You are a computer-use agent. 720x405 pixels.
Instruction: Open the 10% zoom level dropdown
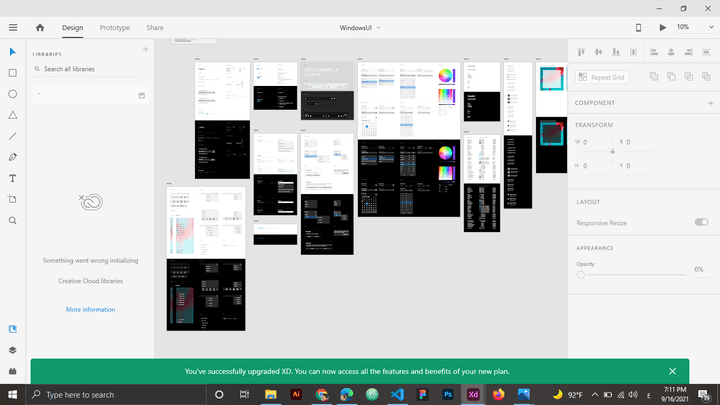click(x=695, y=27)
